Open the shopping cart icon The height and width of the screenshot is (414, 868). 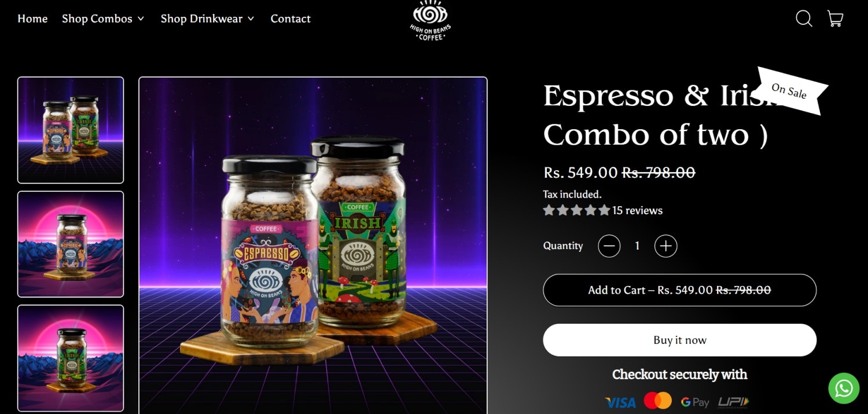pos(835,19)
